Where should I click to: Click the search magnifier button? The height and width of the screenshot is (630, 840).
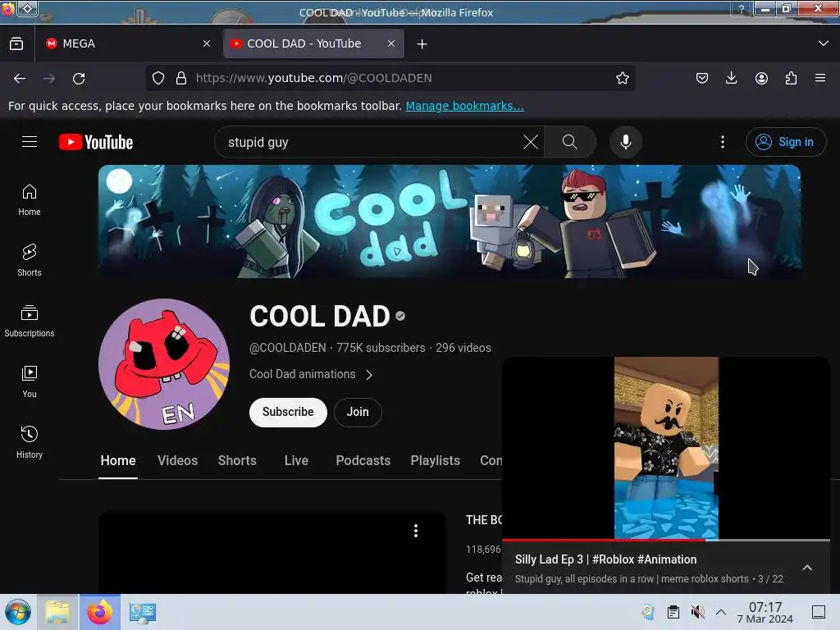(569, 142)
